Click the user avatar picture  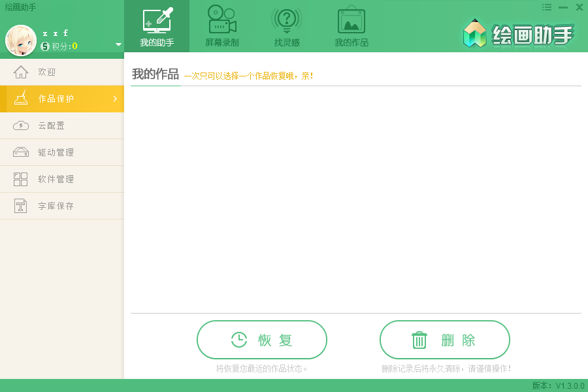point(21,41)
